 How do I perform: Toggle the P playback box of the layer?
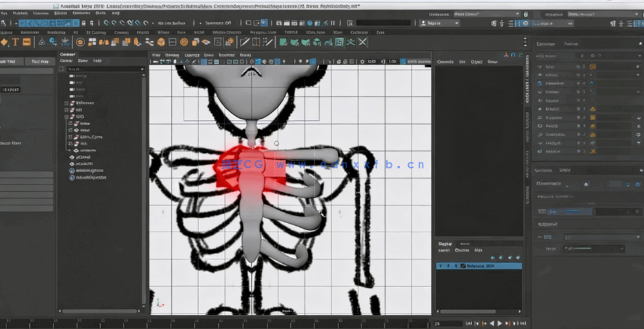click(x=449, y=266)
